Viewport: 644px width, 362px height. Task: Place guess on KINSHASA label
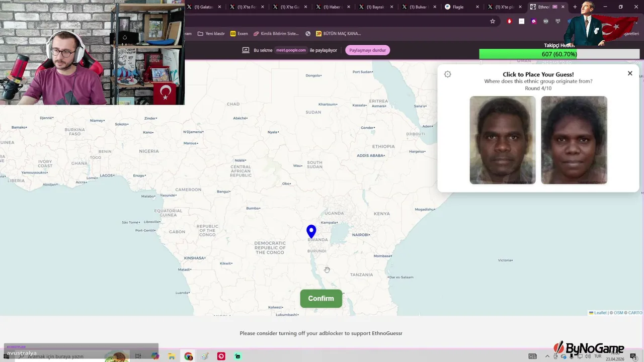[x=194, y=258]
